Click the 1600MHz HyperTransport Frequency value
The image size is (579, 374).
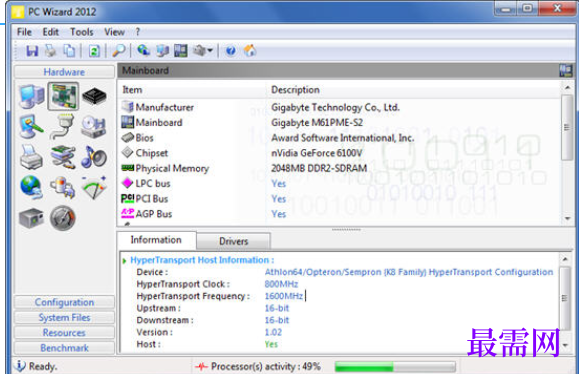pyautogui.click(x=284, y=296)
